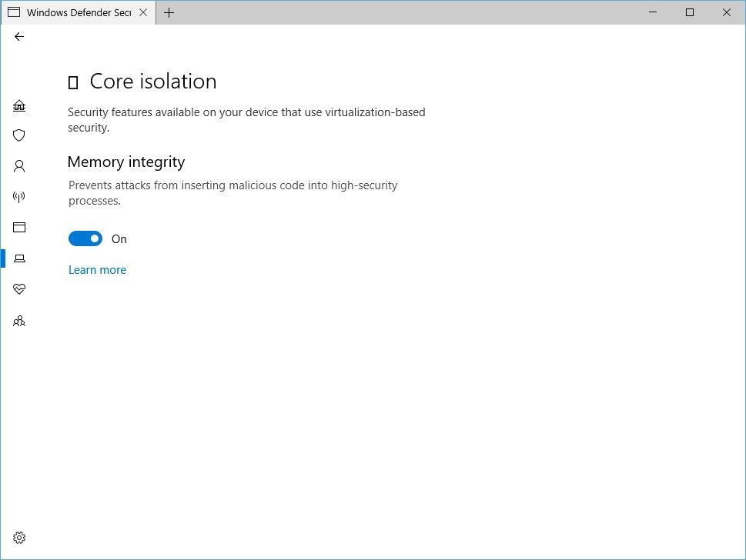Open Family options people icon
Screen dimensions: 746x560
pos(19,322)
